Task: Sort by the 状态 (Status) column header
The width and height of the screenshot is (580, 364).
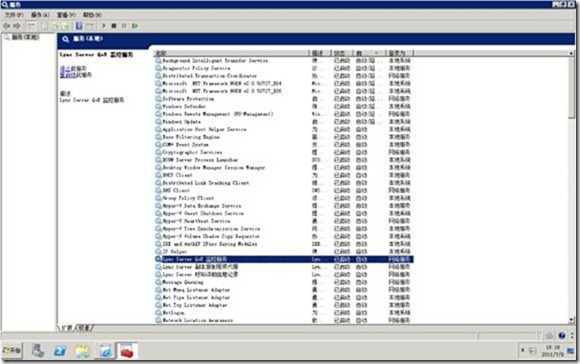Action: [x=342, y=53]
